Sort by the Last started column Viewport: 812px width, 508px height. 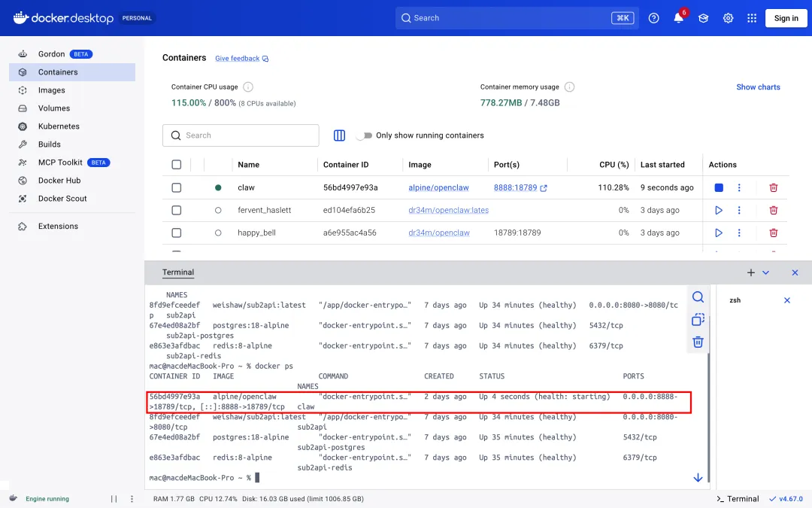click(662, 165)
